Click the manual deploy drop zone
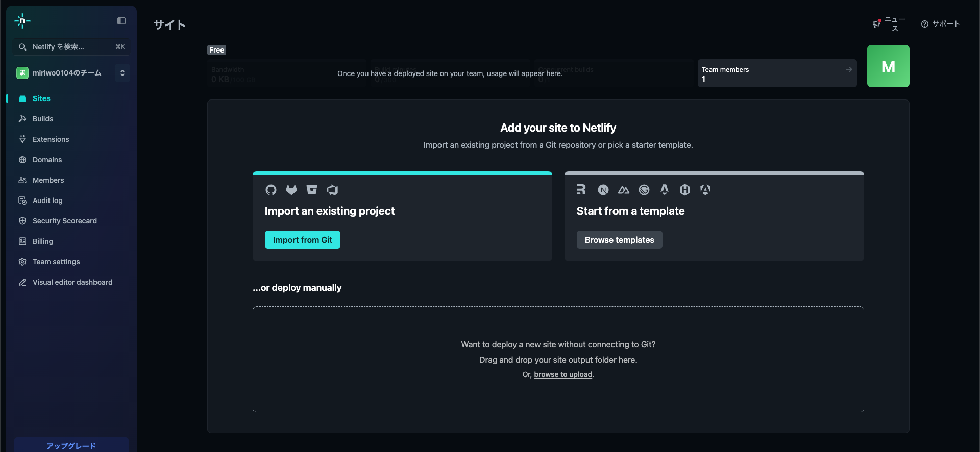 click(x=558, y=359)
